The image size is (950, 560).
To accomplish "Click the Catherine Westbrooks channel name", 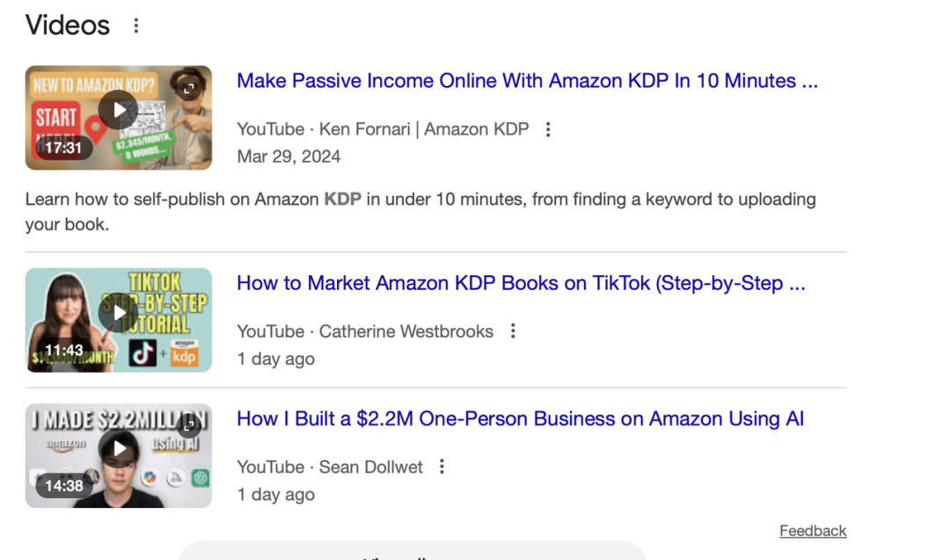I will (x=406, y=331).
